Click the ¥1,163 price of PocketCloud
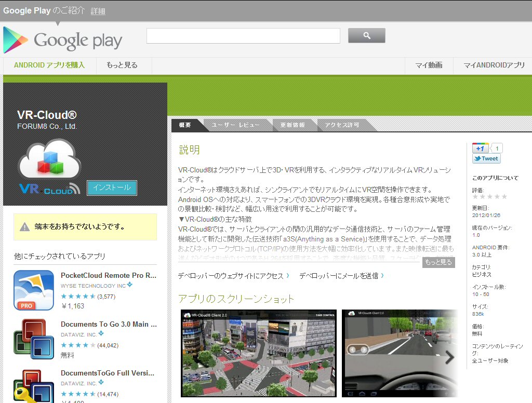 pos(73,306)
